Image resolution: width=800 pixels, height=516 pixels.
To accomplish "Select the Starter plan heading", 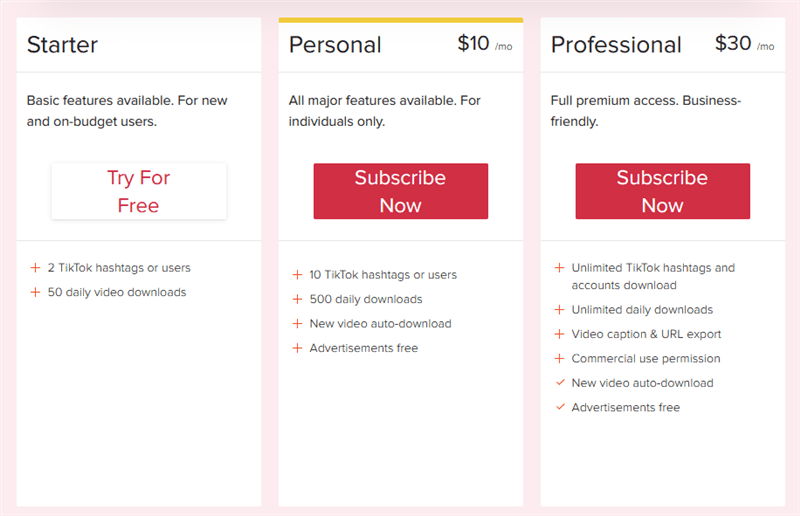I will [x=62, y=45].
